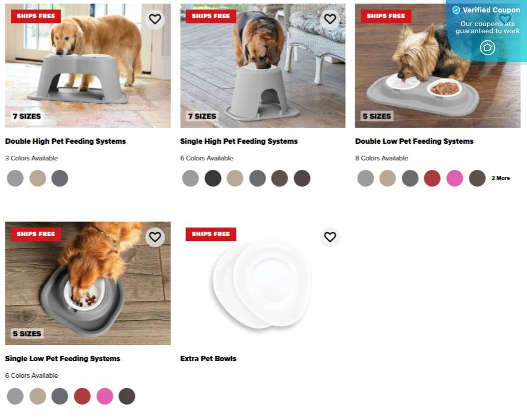Click the SHIPS FREE badge on Extra Pet Bowls

click(x=210, y=234)
